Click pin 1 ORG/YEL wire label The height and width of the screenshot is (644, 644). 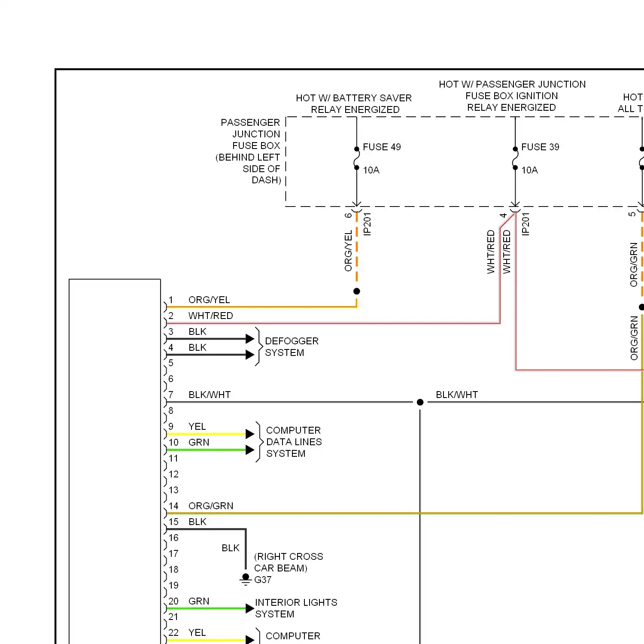(209, 300)
